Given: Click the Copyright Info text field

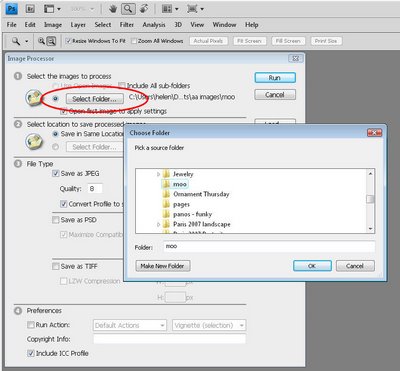Looking at the screenshot, I should (170, 339).
